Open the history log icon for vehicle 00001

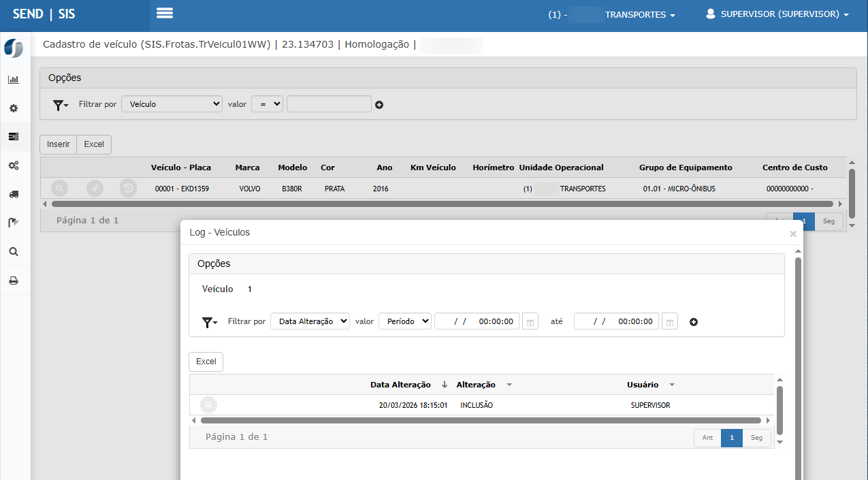tap(128, 189)
